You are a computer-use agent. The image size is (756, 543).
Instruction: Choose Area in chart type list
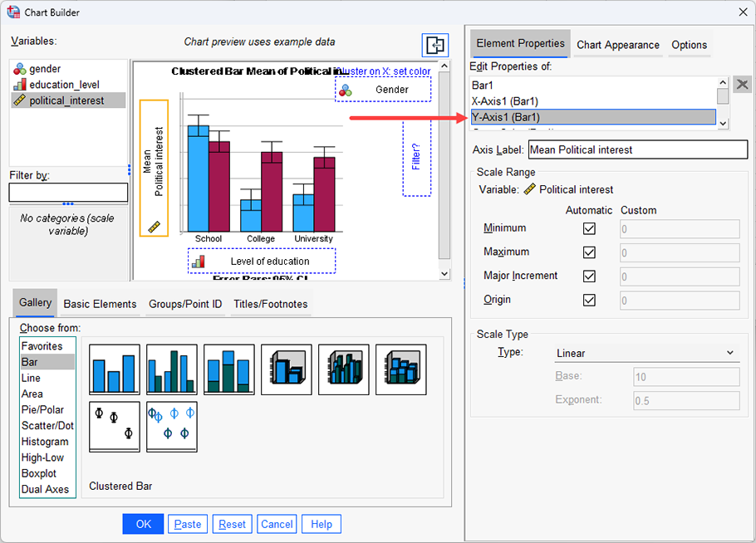tap(47, 394)
